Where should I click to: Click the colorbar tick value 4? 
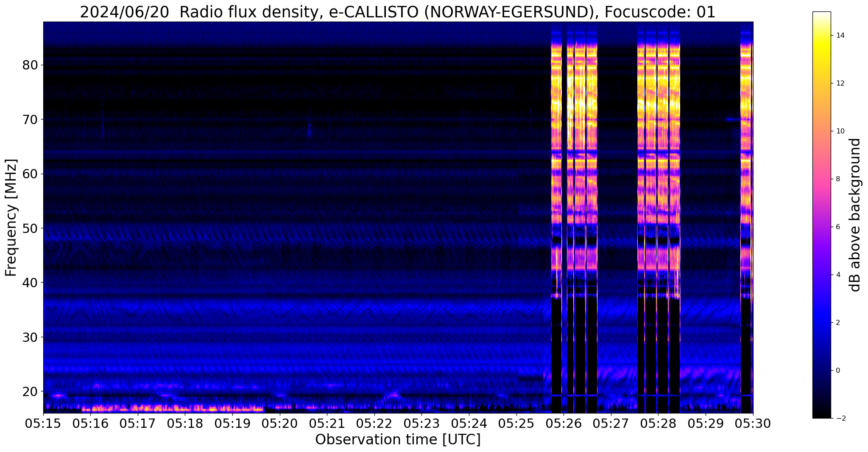click(837, 275)
